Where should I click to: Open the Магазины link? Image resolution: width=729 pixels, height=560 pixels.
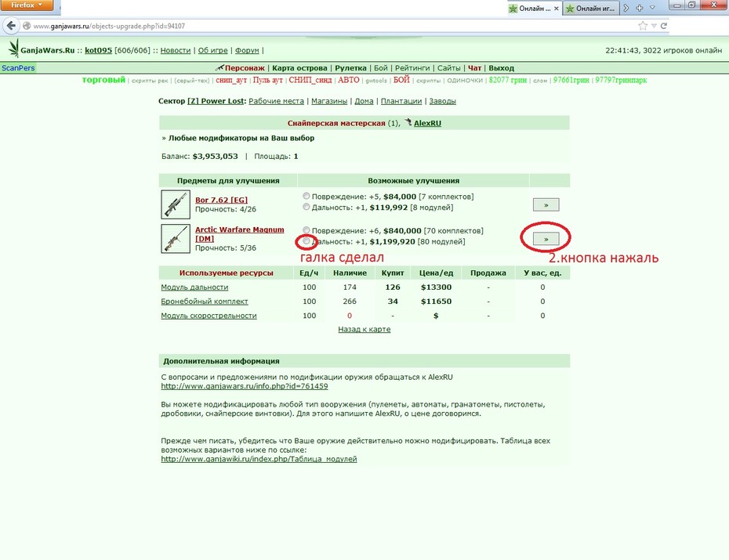coord(329,101)
